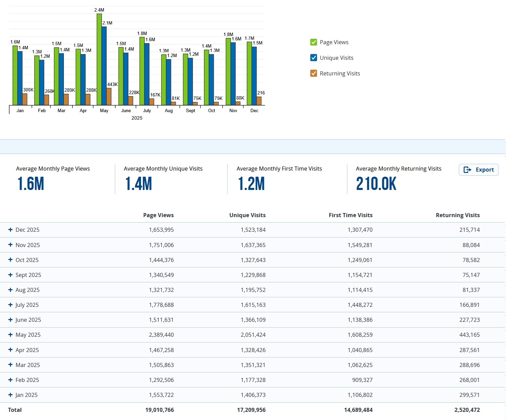This screenshot has width=506, height=420.
Task: Toggle the Unique Visits checkbox
Action: point(314,58)
